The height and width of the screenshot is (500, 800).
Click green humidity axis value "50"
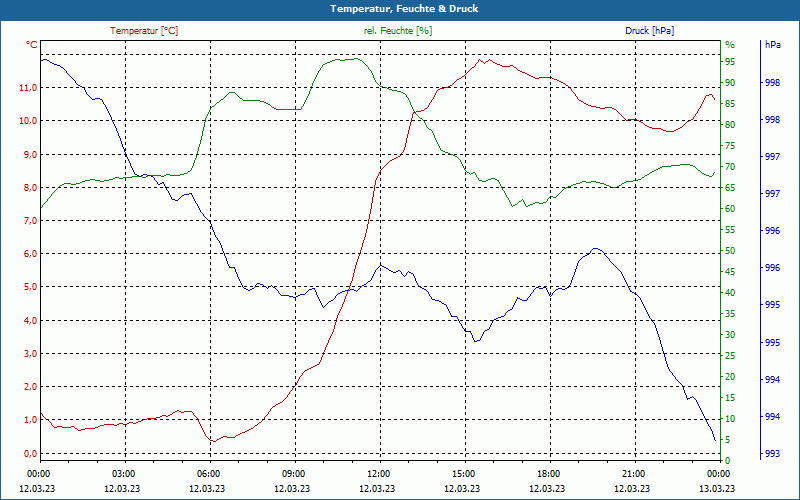pyautogui.click(x=730, y=251)
